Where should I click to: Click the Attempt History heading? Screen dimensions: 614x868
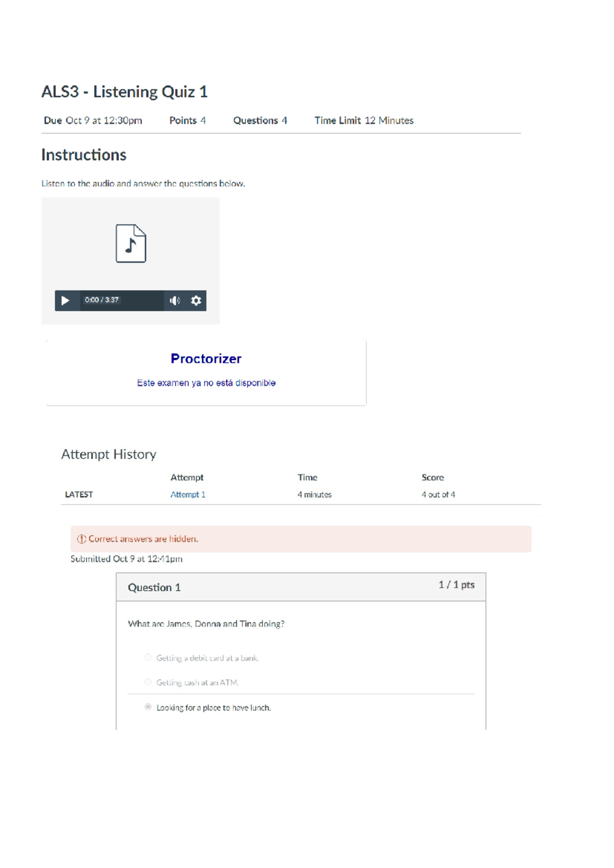[108, 454]
